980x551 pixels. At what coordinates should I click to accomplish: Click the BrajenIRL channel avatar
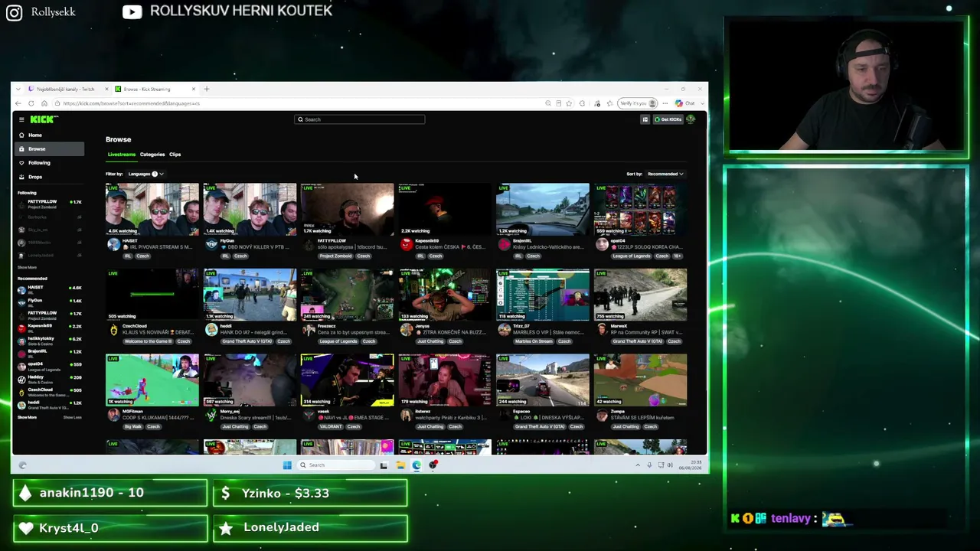tap(504, 245)
